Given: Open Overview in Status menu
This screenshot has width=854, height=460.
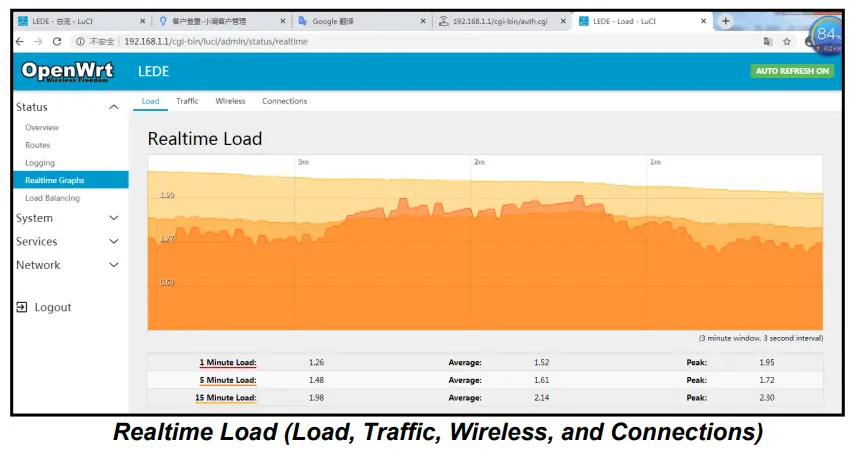Looking at the screenshot, I should click(x=42, y=127).
